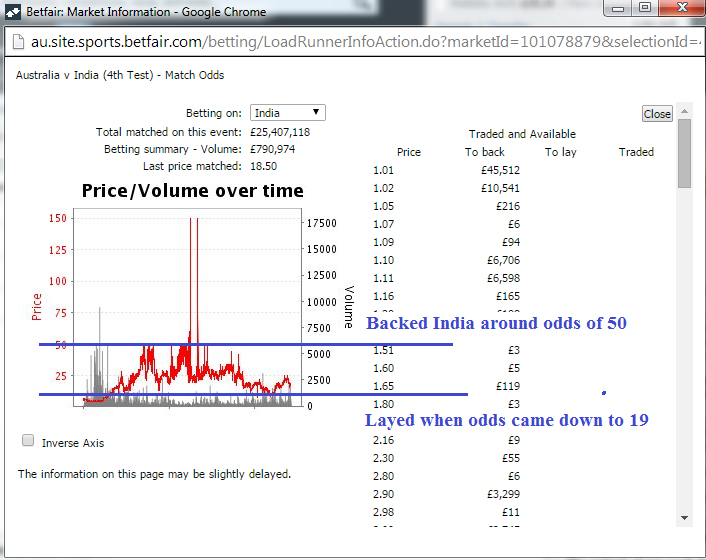
Task: Click the £119 to back amount
Action: [508, 386]
